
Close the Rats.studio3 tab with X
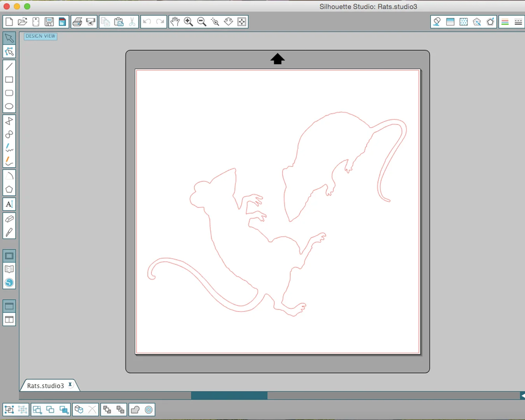click(x=70, y=385)
